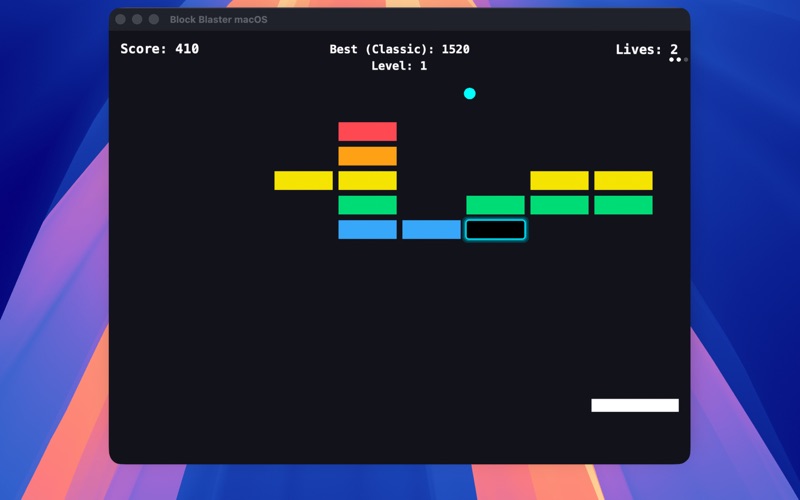800x500 pixels.
Task: Hit the red brick
Action: tap(367, 132)
